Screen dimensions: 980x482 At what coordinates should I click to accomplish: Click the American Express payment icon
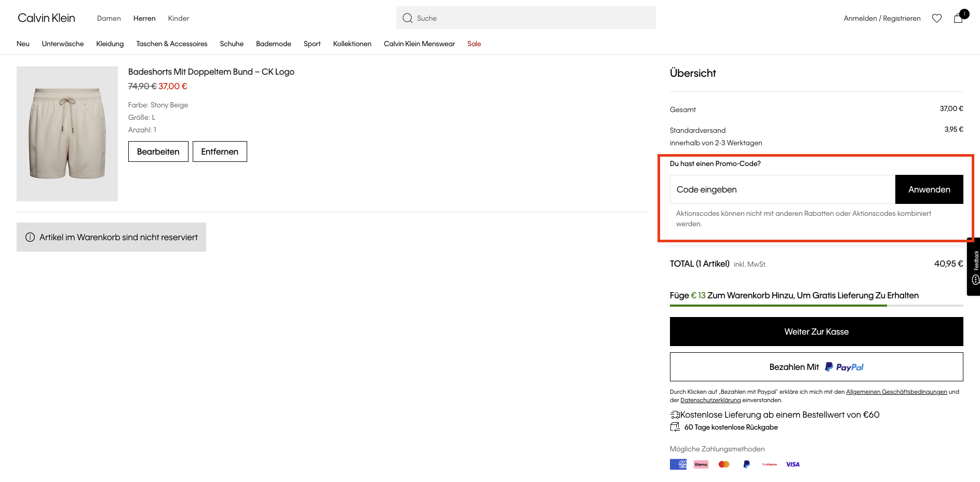click(678, 464)
